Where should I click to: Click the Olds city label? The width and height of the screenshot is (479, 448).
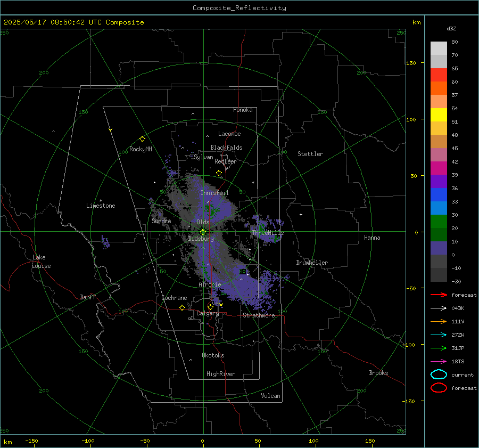click(203, 222)
